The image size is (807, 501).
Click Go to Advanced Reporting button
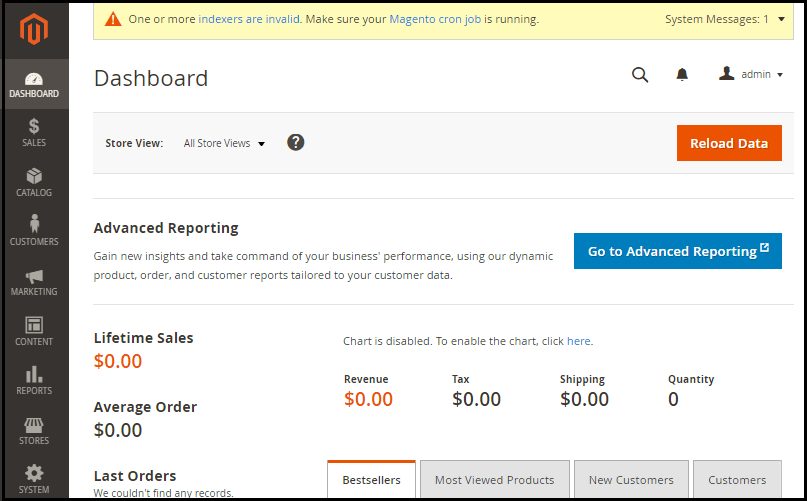click(677, 251)
